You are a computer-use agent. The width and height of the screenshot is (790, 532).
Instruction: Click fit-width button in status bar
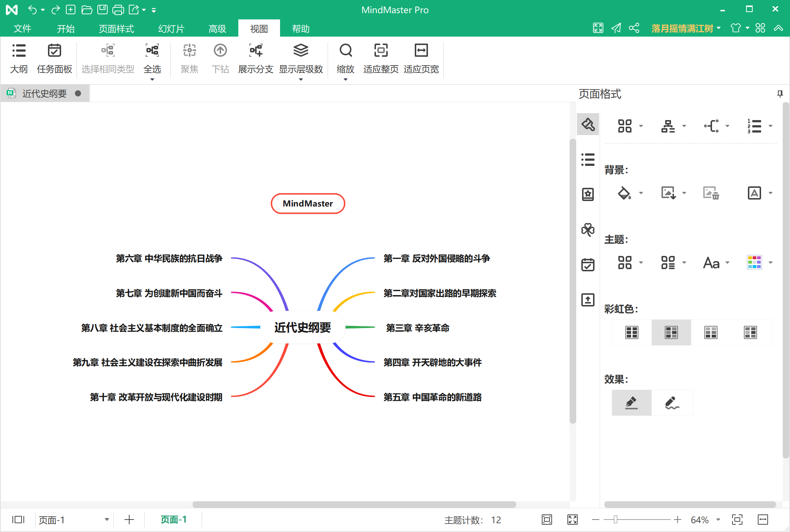point(763,520)
